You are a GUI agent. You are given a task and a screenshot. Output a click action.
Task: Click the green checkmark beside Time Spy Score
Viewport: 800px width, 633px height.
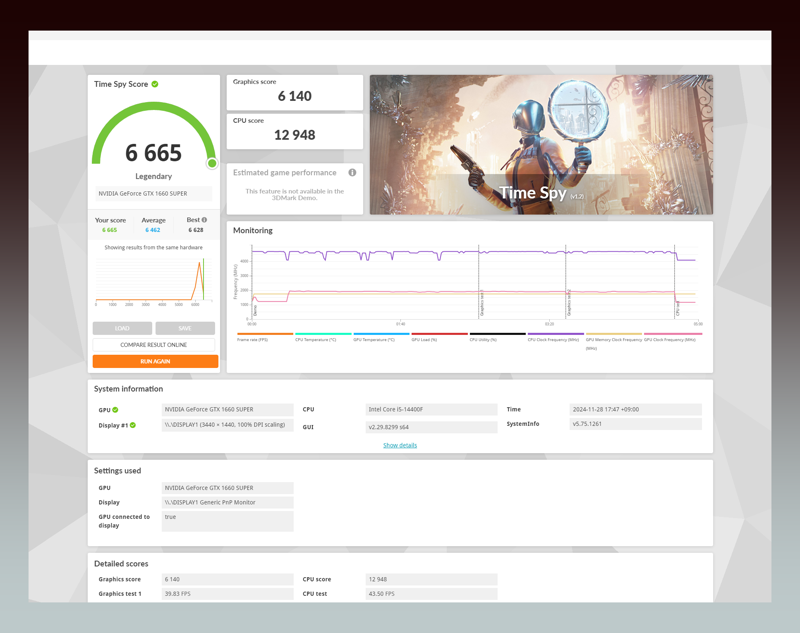click(x=155, y=84)
